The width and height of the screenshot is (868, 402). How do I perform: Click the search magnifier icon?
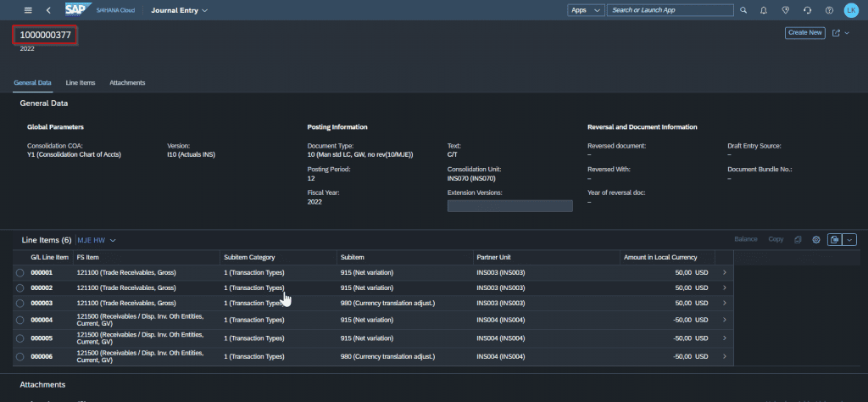pos(743,10)
